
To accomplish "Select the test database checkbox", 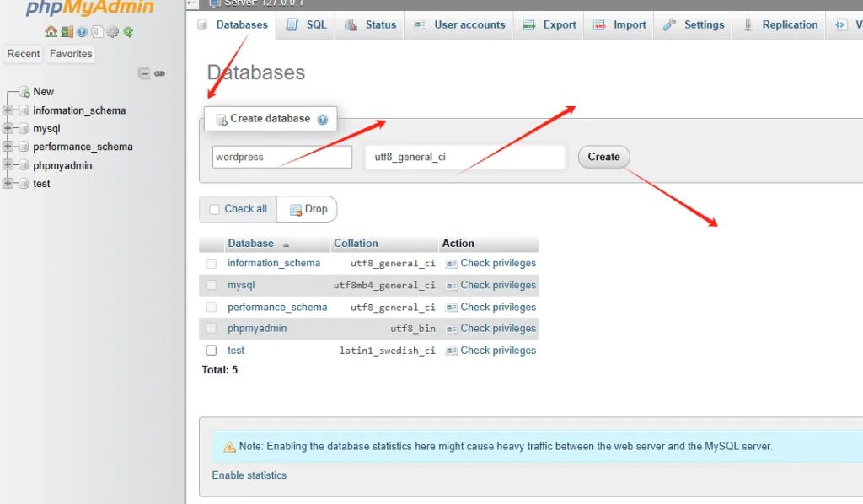I will 212,350.
